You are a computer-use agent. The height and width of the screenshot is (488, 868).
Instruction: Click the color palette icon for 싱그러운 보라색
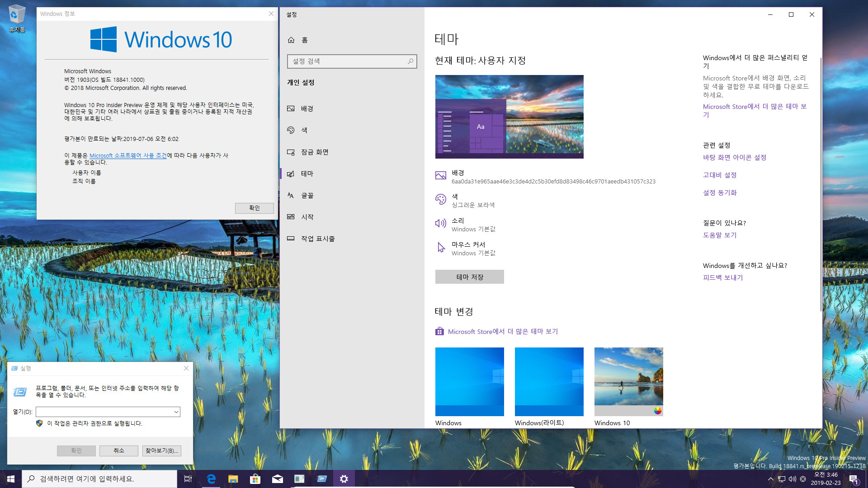pyautogui.click(x=441, y=199)
